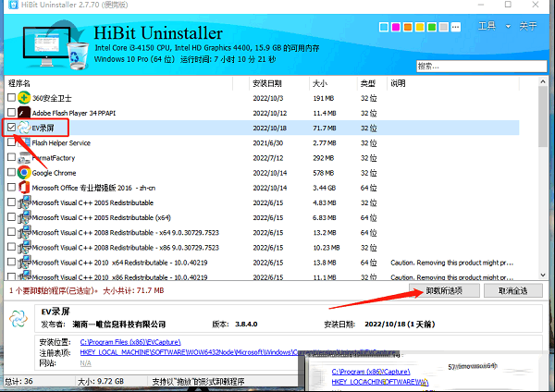The image size is (555, 392).
Task: Select the magenta theme color swatch
Action: [x=396, y=27]
